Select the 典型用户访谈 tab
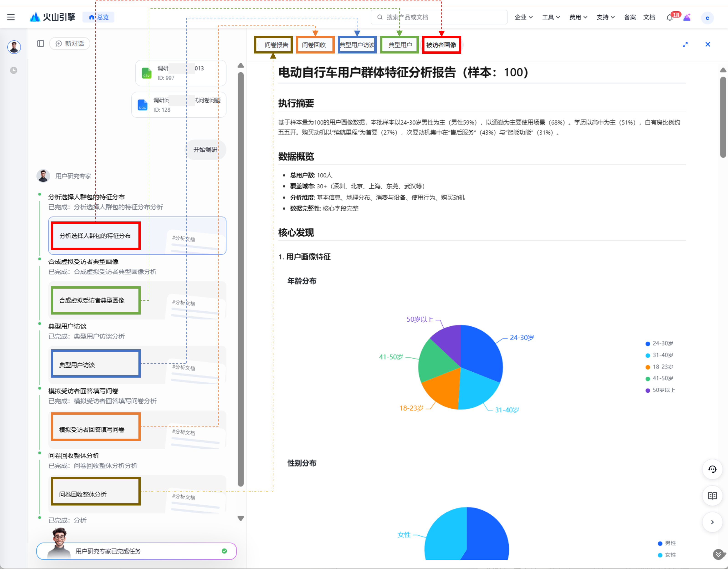Viewport: 728px width, 569px height. pos(357,45)
